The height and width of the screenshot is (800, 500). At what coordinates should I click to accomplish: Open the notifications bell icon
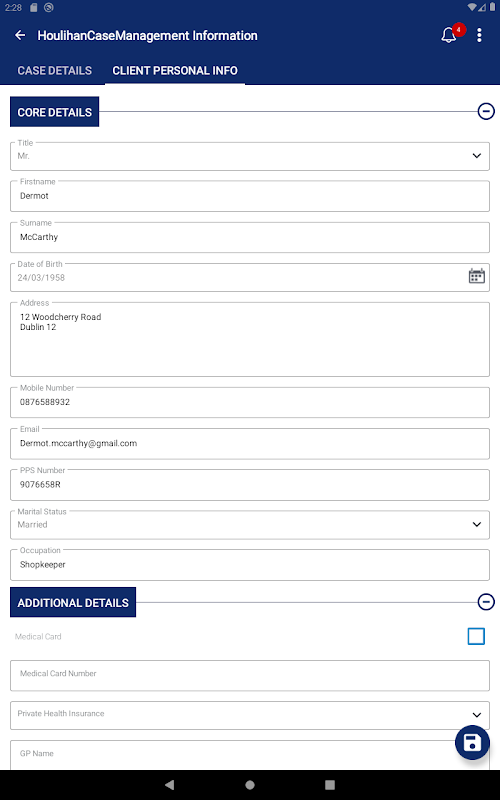(x=449, y=35)
